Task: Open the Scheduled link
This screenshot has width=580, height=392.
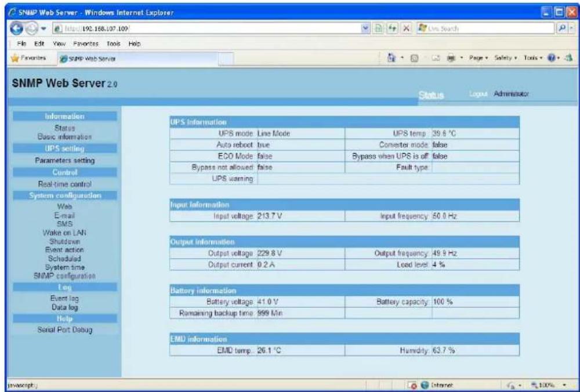Action: (x=64, y=259)
